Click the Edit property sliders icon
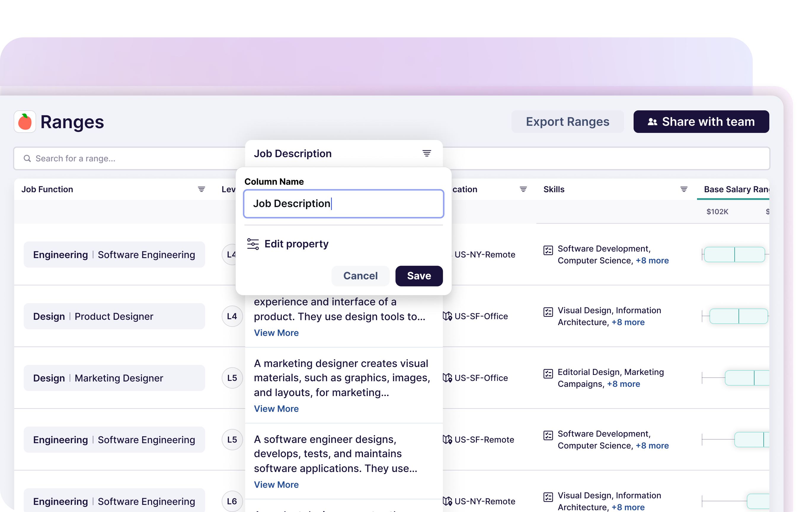 [x=253, y=244]
